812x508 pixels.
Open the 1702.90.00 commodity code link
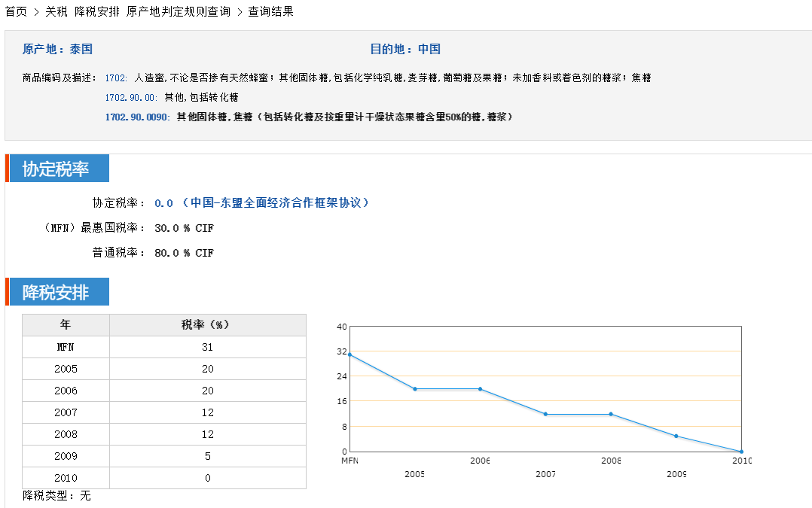point(131,98)
